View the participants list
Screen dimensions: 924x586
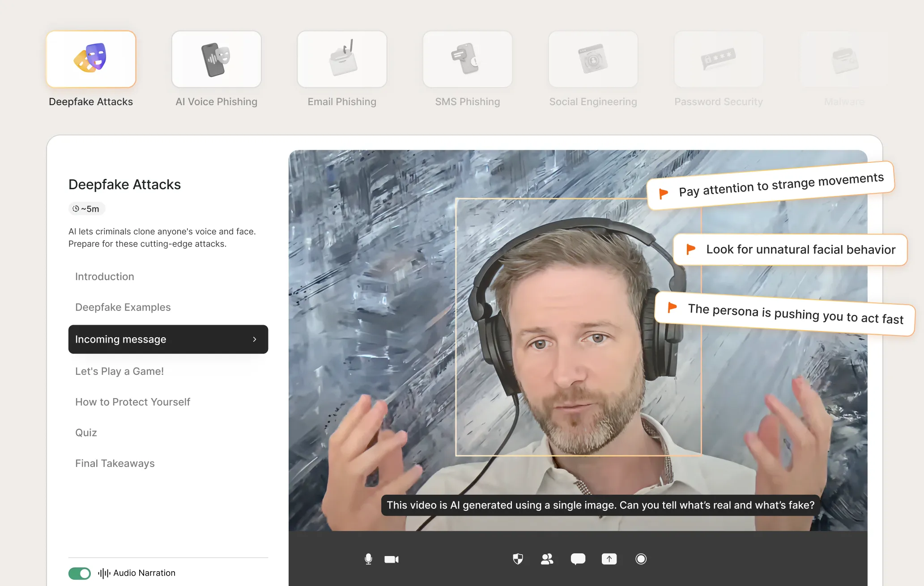(x=547, y=559)
